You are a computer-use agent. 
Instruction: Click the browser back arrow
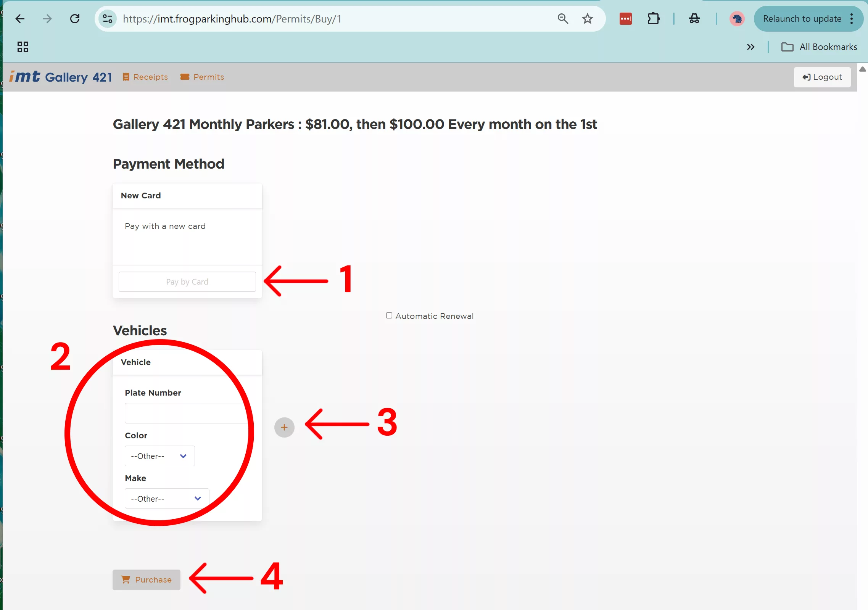pos(20,19)
